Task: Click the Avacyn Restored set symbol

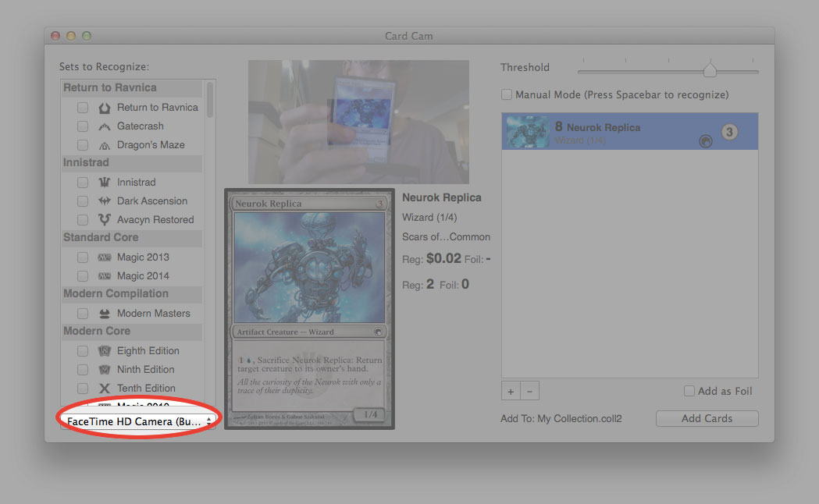Action: point(105,219)
